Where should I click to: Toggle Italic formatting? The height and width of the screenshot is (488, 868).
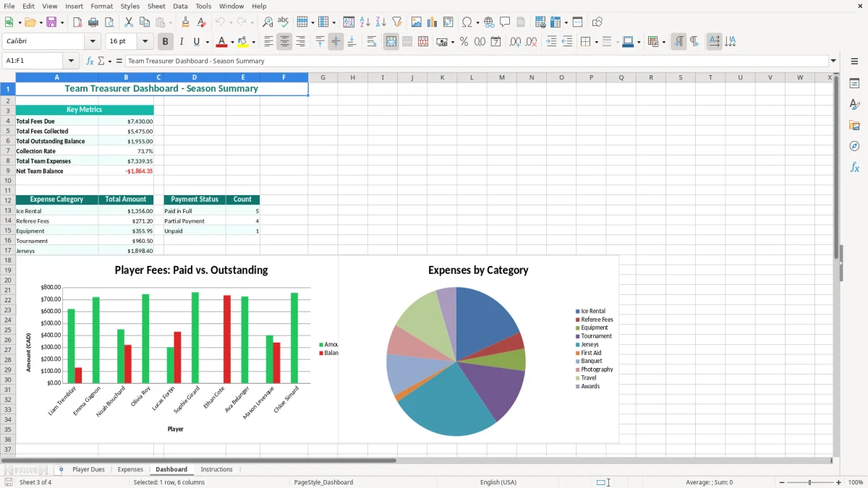tap(181, 42)
